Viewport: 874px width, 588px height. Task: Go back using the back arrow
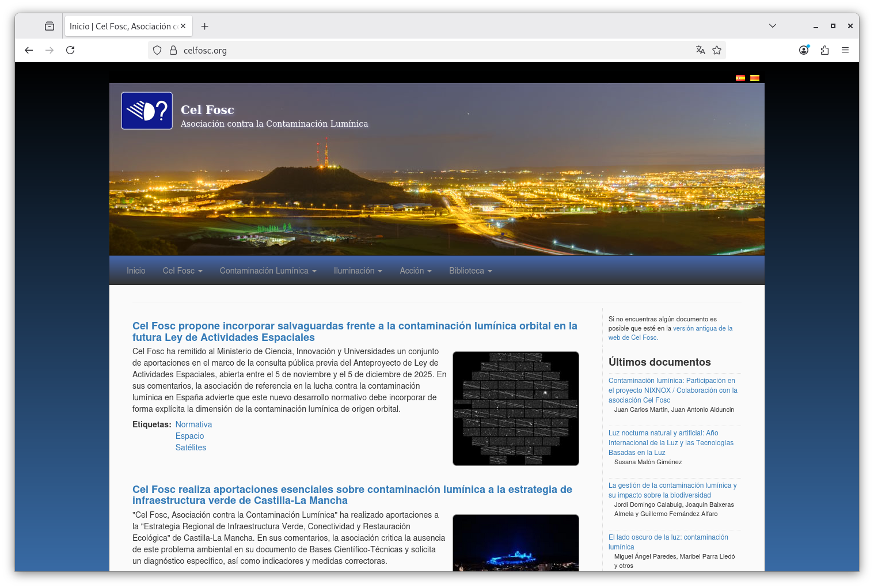pos(29,50)
